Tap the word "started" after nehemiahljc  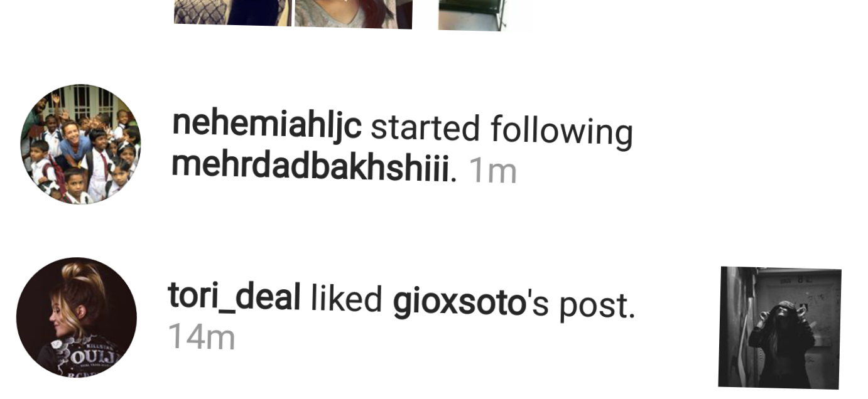point(425,127)
